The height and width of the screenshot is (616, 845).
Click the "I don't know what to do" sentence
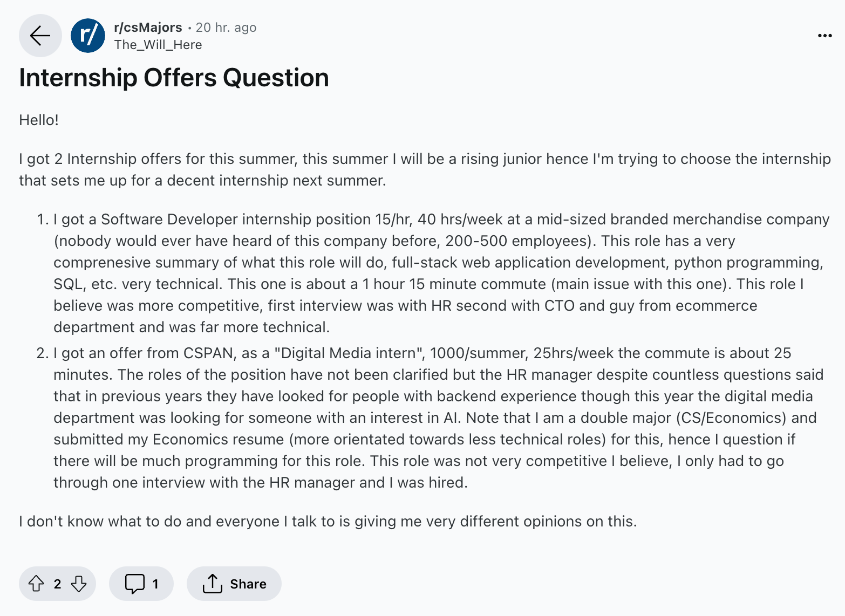pyautogui.click(x=328, y=521)
